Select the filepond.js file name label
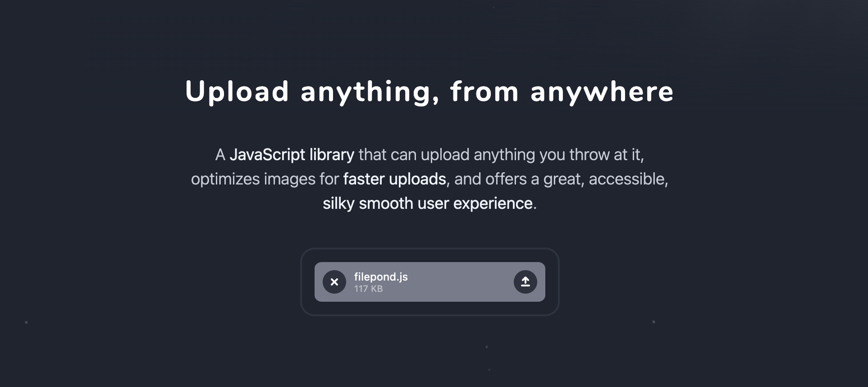This screenshot has width=868, height=387. click(x=381, y=276)
